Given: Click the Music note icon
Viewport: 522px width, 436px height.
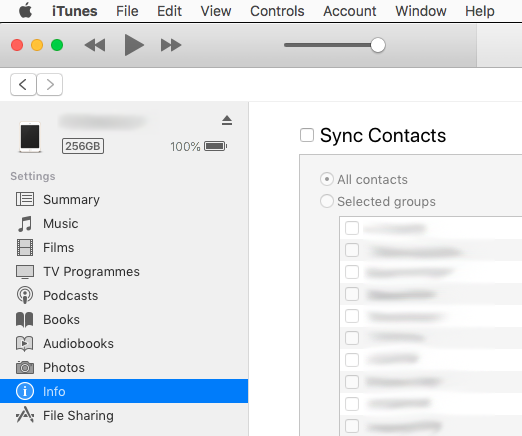Looking at the screenshot, I should pyautogui.click(x=25, y=223).
